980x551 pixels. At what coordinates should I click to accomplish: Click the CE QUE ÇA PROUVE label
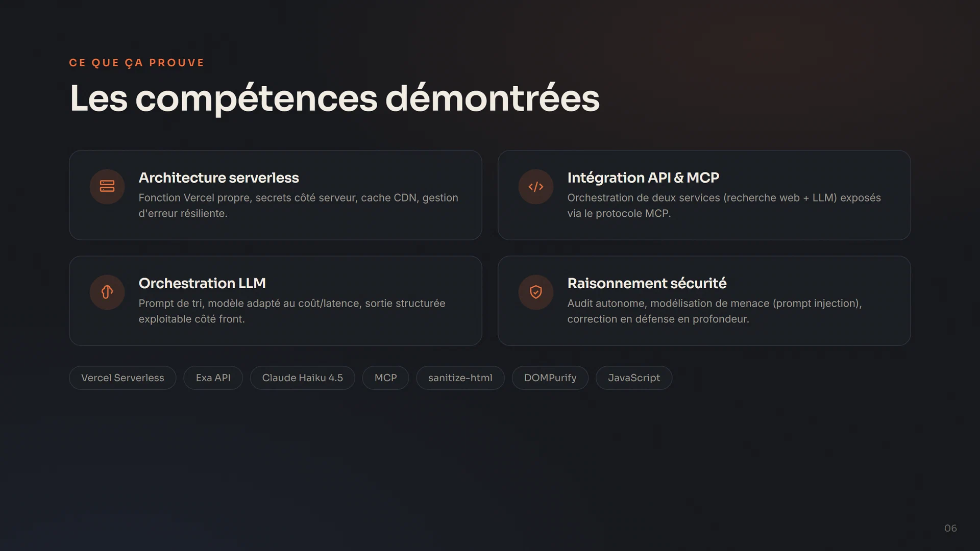(x=137, y=63)
